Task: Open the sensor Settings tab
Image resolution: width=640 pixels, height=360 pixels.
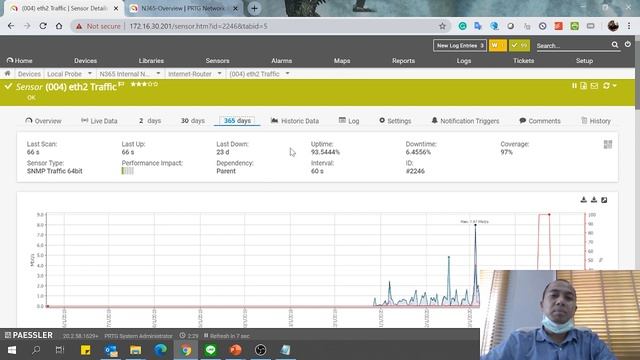Action: [395, 121]
